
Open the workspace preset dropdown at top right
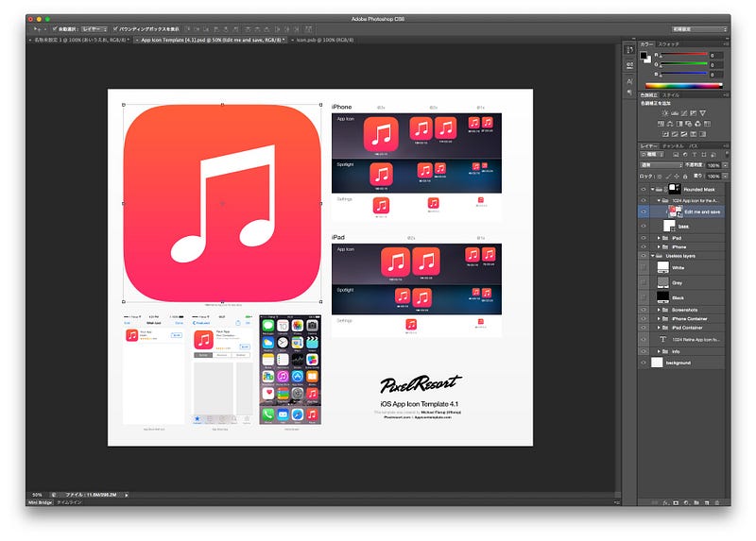pyautogui.click(x=699, y=29)
